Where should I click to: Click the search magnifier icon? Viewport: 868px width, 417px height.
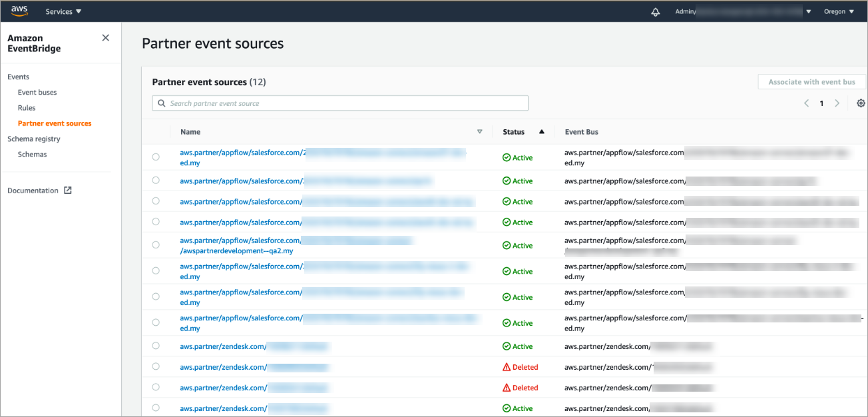[x=162, y=103]
